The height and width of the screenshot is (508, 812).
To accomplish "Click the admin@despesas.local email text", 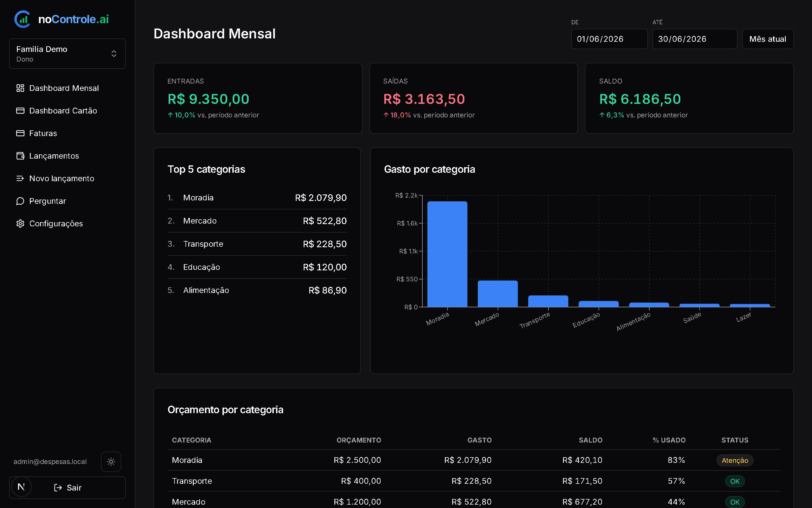I will click(50, 462).
